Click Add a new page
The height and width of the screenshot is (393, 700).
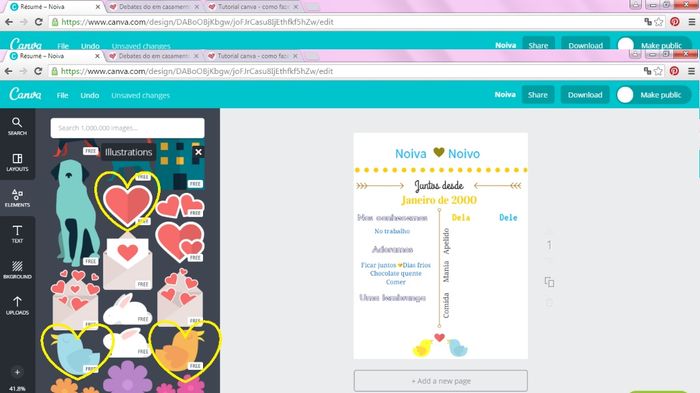click(441, 381)
